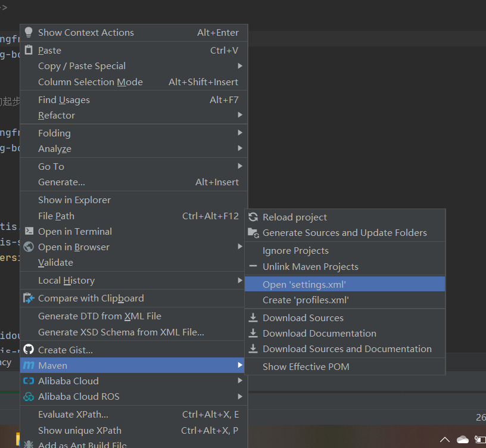Show hidden tray icons via the chevron
This screenshot has height=448, width=486.
[x=445, y=440]
